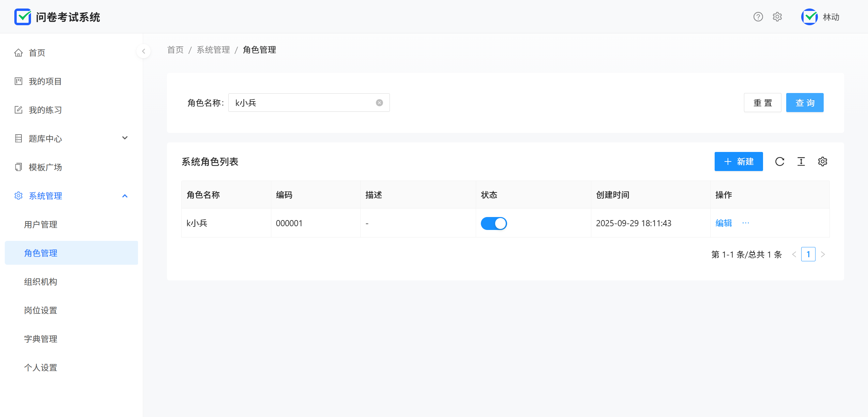
Task: Click the 查询 search button
Action: click(x=805, y=103)
